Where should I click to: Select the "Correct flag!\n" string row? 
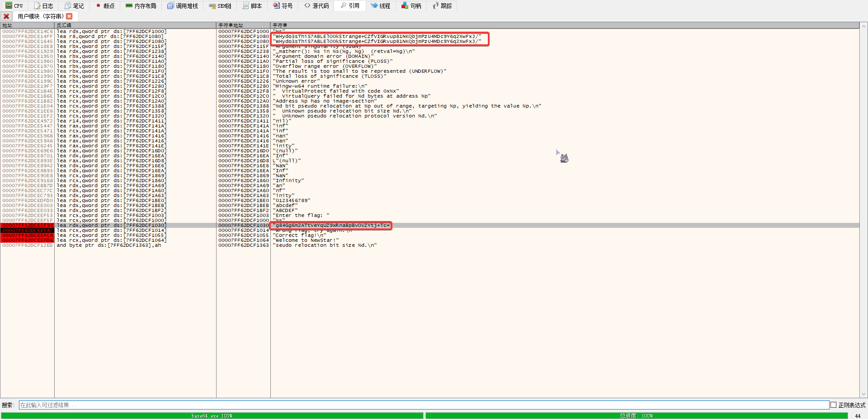point(299,235)
